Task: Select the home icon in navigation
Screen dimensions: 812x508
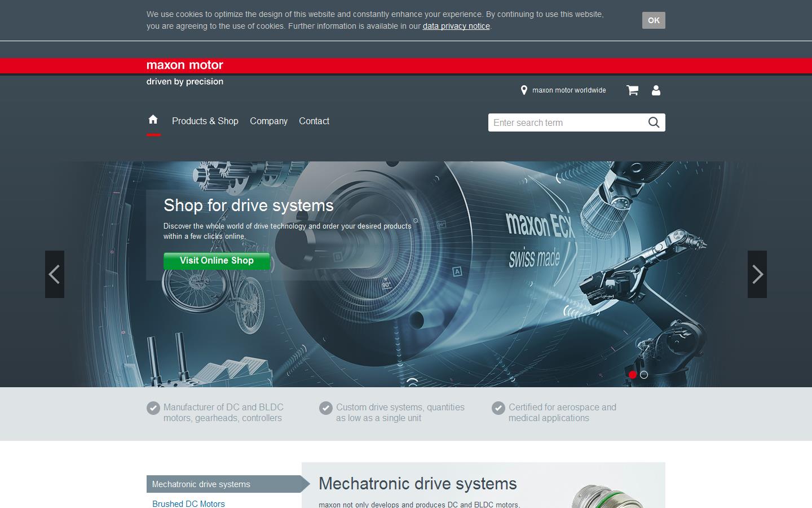Action: click(153, 120)
